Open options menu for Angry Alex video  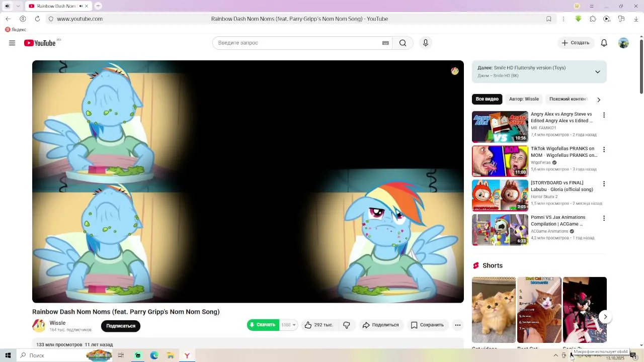click(x=604, y=115)
